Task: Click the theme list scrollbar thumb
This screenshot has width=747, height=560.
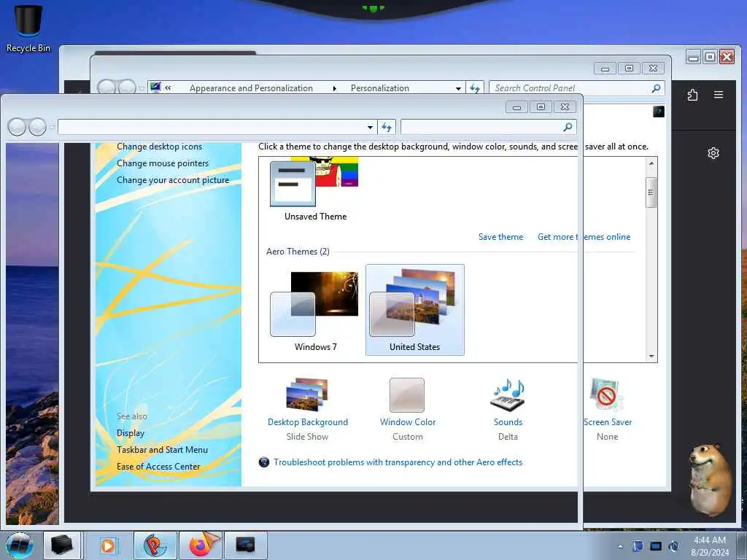Action: click(651, 192)
